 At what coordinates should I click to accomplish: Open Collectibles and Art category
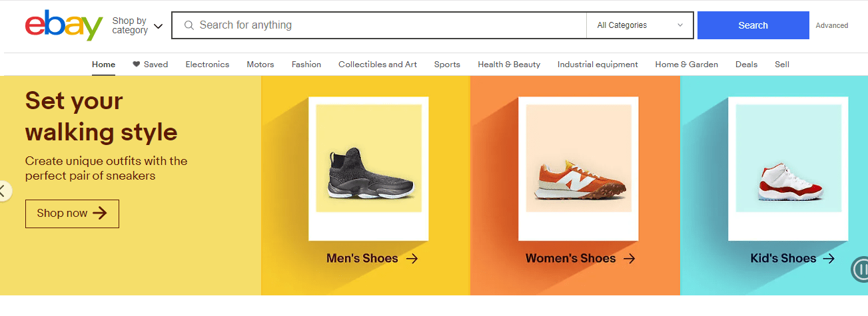point(378,65)
